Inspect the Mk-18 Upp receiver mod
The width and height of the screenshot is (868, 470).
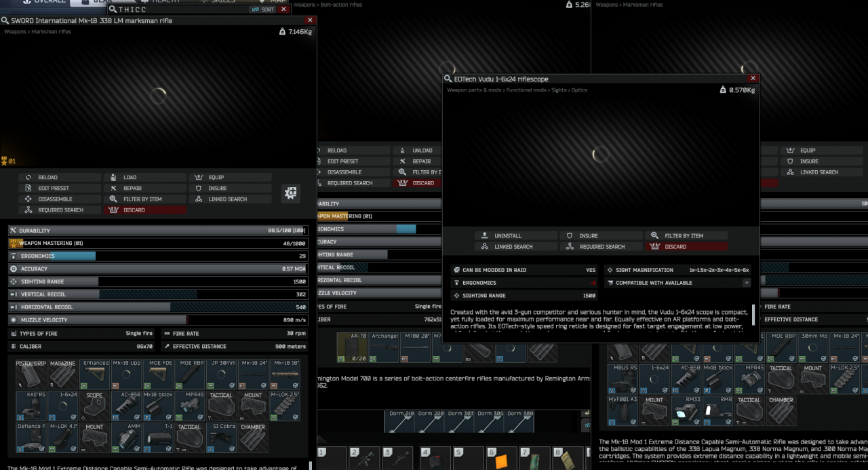[x=126, y=374]
